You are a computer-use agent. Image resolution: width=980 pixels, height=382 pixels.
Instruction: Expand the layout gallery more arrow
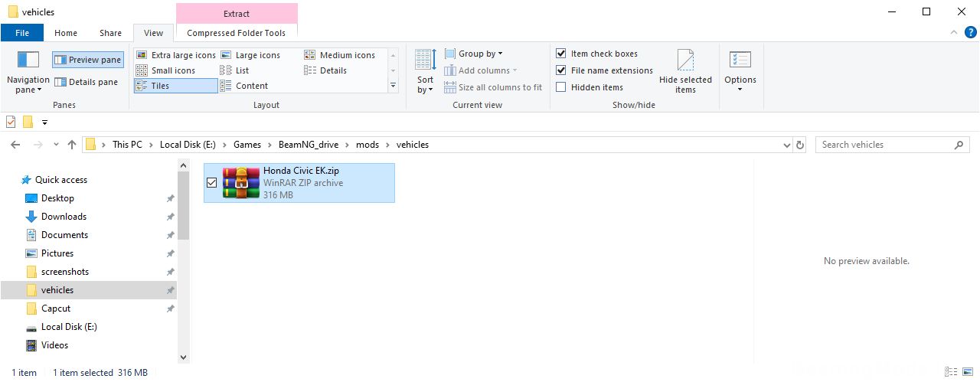coord(394,86)
